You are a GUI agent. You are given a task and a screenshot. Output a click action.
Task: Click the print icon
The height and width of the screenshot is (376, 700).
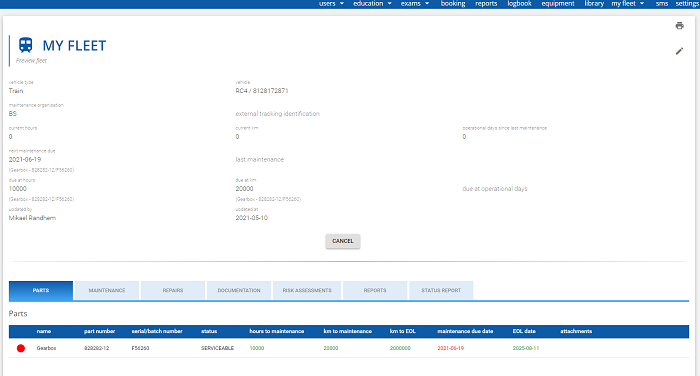pos(679,25)
